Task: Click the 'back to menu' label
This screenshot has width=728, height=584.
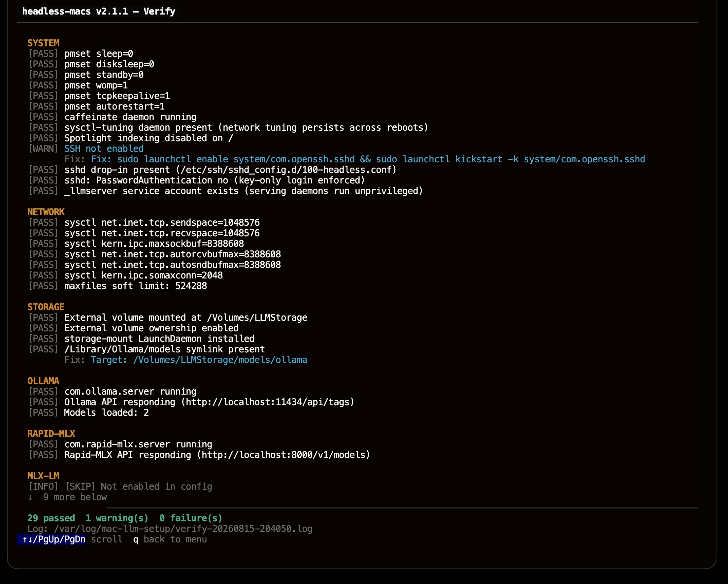Action: (175, 539)
